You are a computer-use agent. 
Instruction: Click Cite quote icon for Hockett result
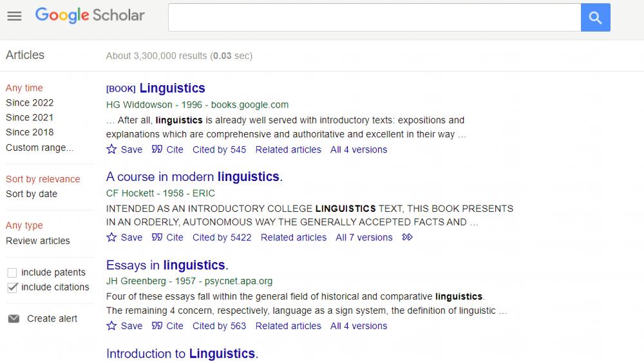coord(157,237)
